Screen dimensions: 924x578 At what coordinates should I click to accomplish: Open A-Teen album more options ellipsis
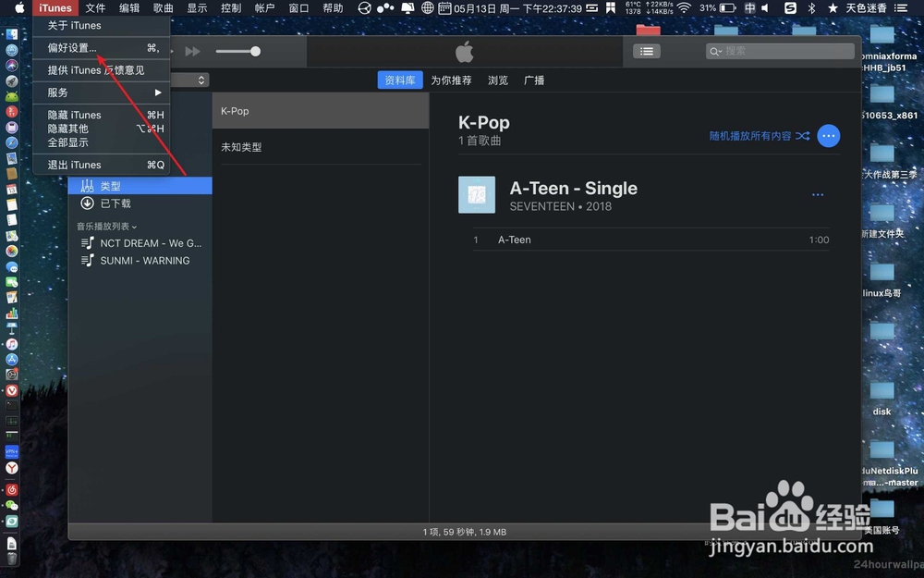818,194
